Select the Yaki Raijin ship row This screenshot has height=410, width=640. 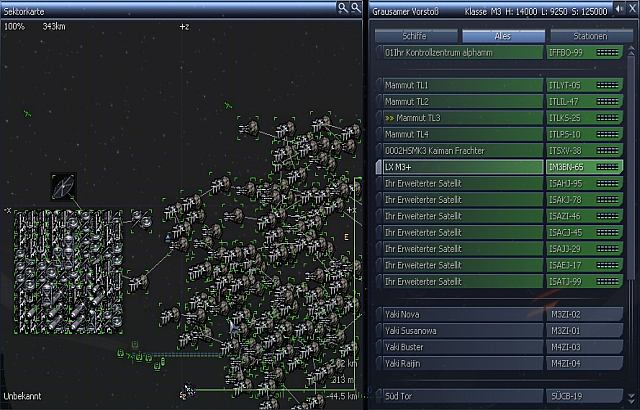pyautogui.click(x=500, y=363)
